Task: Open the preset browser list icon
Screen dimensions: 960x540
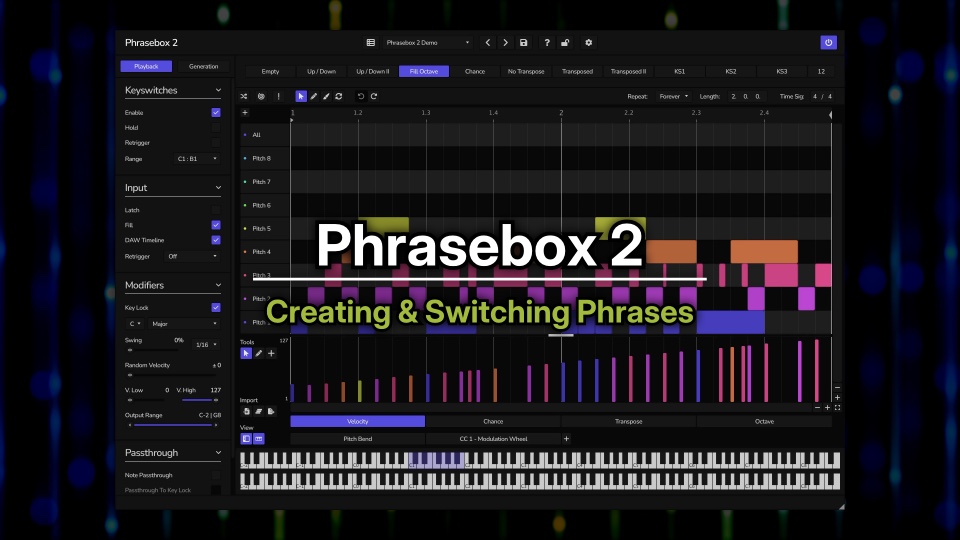Action: click(370, 43)
